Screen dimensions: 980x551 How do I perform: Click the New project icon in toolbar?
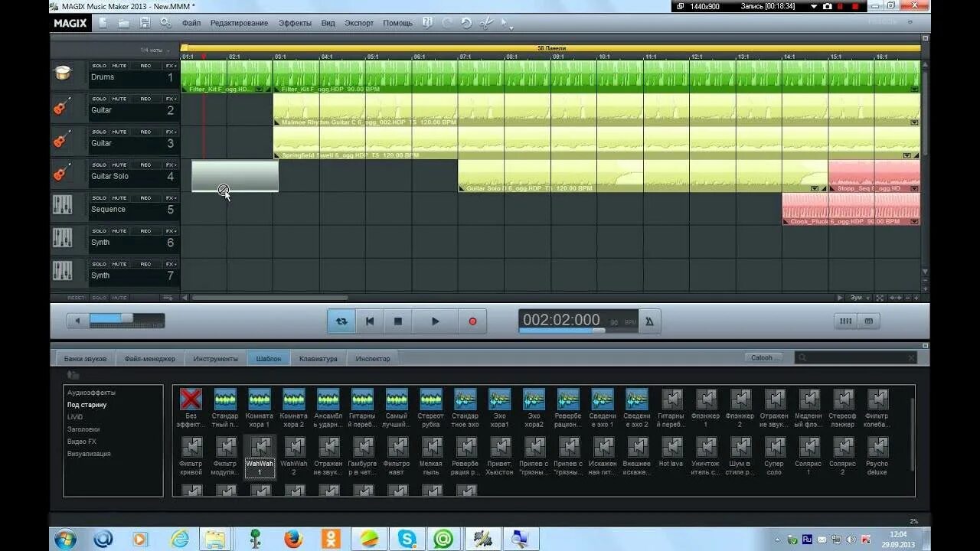(x=103, y=23)
